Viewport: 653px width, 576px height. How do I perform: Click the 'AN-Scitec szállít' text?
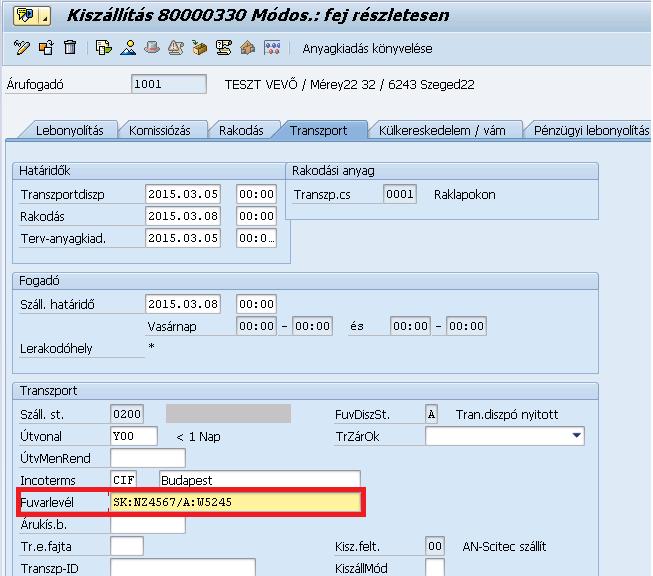pos(504,547)
